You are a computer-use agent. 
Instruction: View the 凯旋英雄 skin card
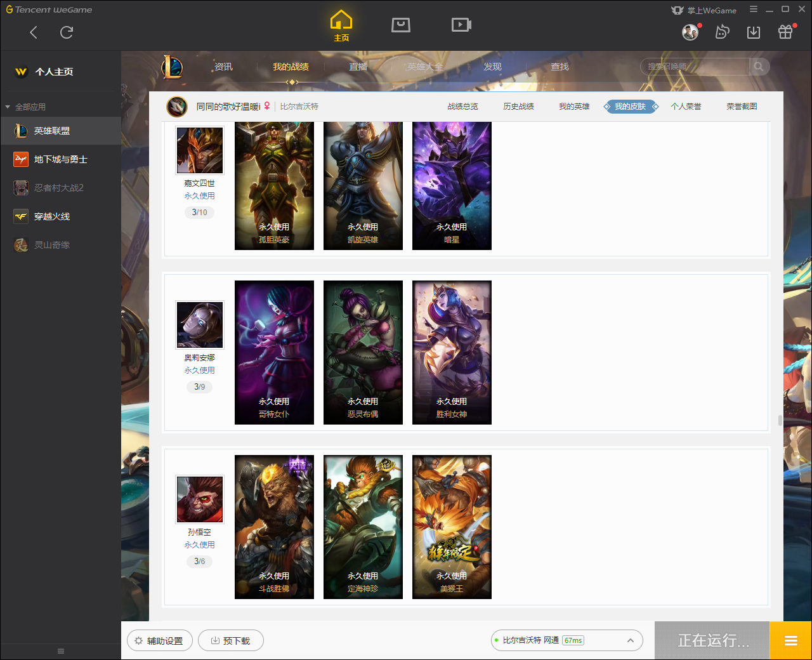point(363,186)
